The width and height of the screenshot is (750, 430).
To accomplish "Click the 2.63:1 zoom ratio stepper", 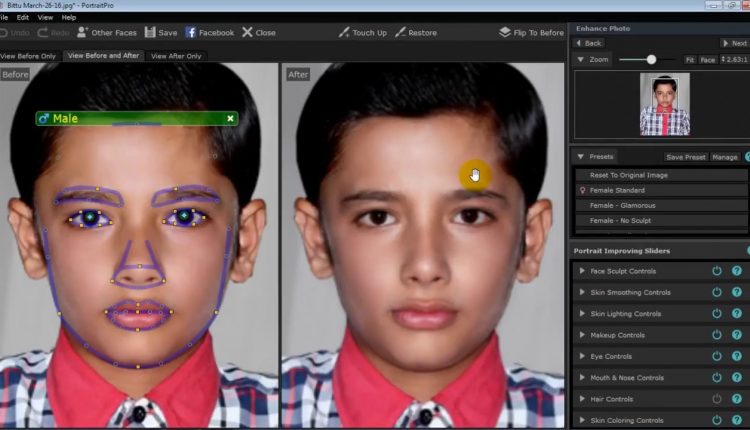I will pyautogui.click(x=735, y=59).
